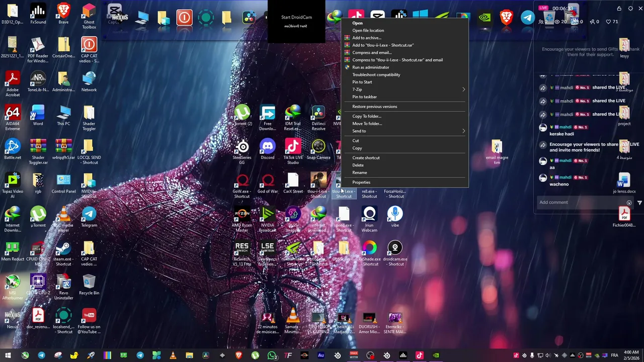Screen dimensions: 644x362
Task: Open the Windows Start button
Action: pyautogui.click(x=8, y=355)
